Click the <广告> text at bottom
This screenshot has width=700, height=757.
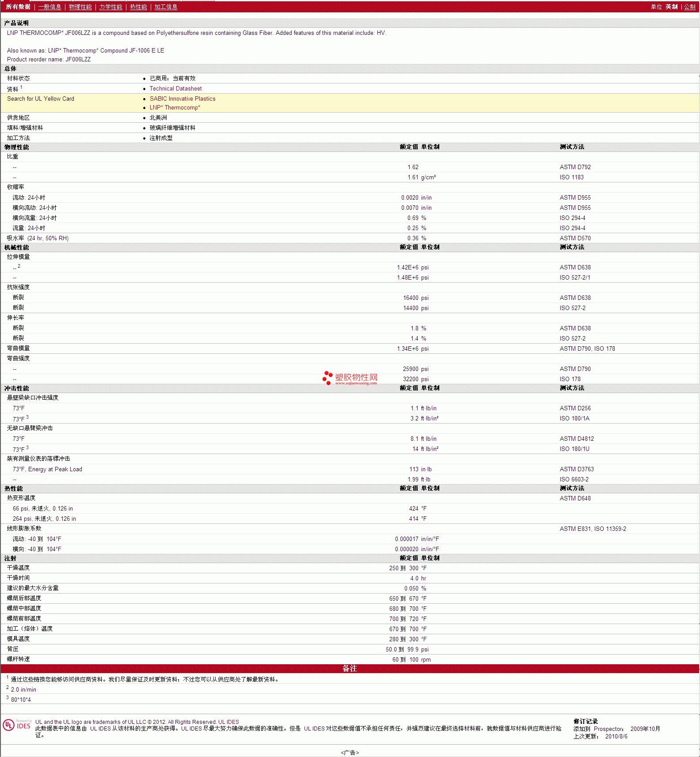tap(350, 753)
